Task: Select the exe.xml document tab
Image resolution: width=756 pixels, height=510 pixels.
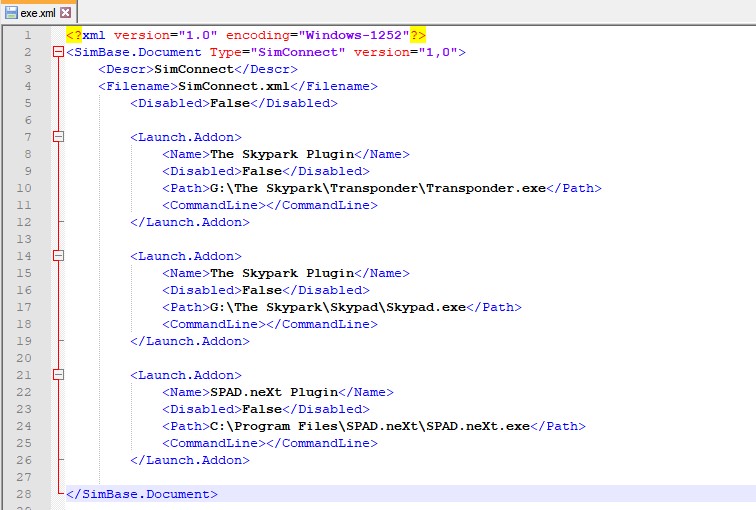Action: (38, 13)
